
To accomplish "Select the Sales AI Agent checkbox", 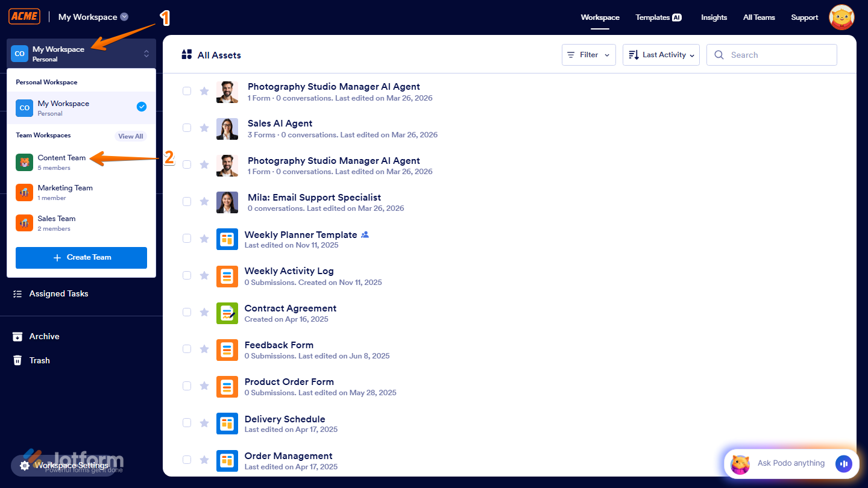I will pyautogui.click(x=187, y=128).
